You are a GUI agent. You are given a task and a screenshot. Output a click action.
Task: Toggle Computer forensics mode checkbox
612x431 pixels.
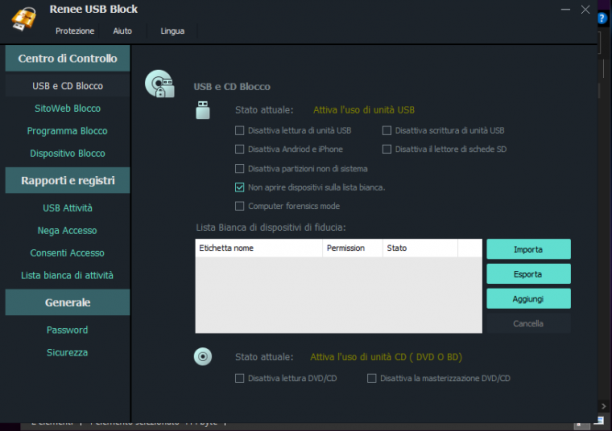point(240,206)
